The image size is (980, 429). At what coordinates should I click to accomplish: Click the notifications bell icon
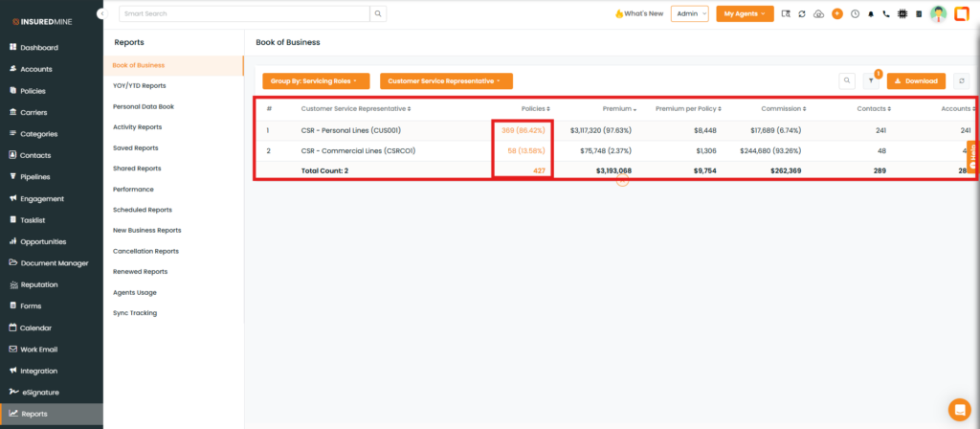click(x=871, y=14)
